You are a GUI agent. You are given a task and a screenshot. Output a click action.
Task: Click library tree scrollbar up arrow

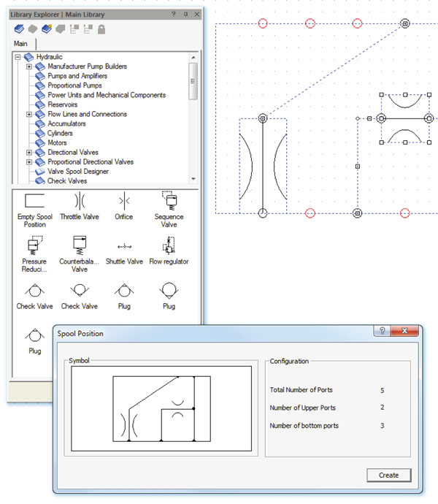coord(193,58)
